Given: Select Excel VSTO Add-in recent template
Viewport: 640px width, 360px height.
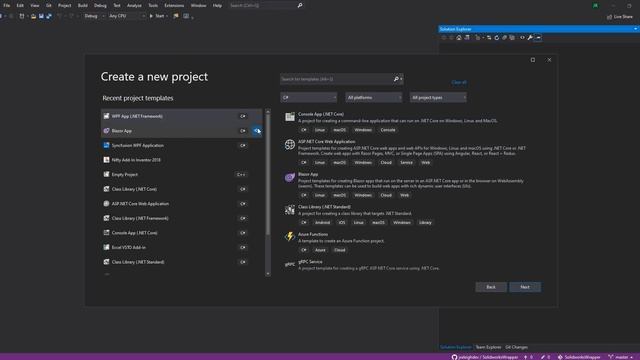Looking at the screenshot, I should 182,247.
